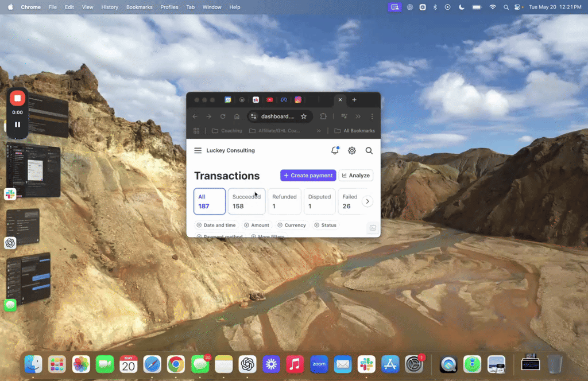Open Finder from the Dock
Image resolution: width=588 pixels, height=381 pixels.
click(33, 364)
